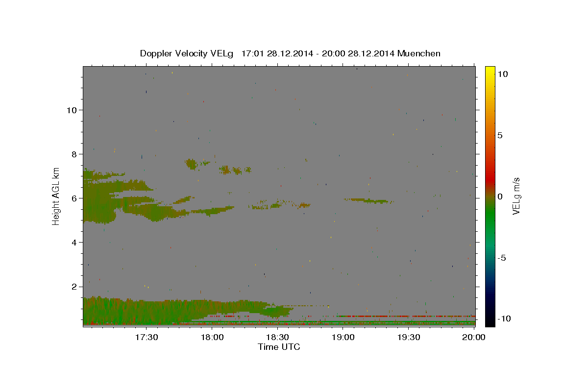Click the height label '4'

point(75,243)
